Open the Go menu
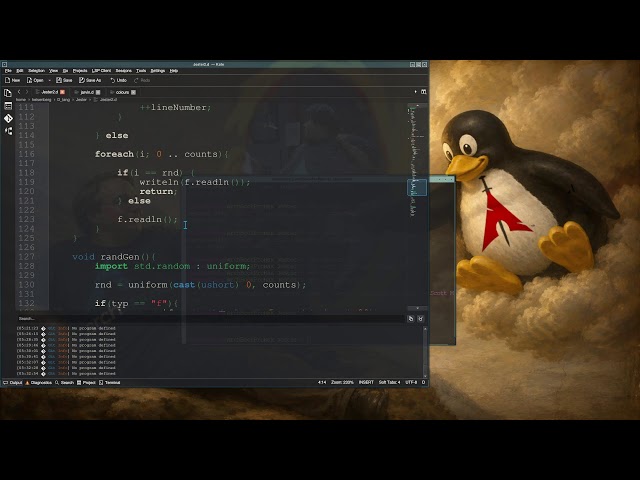This screenshot has height=480, width=640. (x=65, y=71)
